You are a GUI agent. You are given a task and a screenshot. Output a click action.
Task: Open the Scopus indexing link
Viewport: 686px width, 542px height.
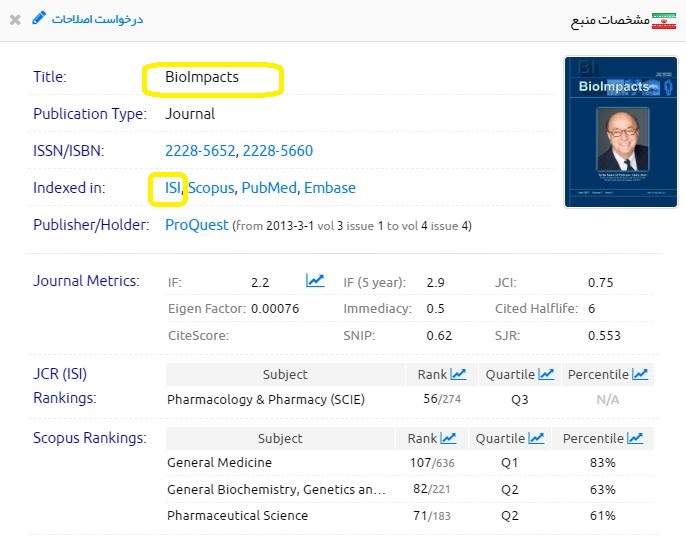(x=211, y=188)
